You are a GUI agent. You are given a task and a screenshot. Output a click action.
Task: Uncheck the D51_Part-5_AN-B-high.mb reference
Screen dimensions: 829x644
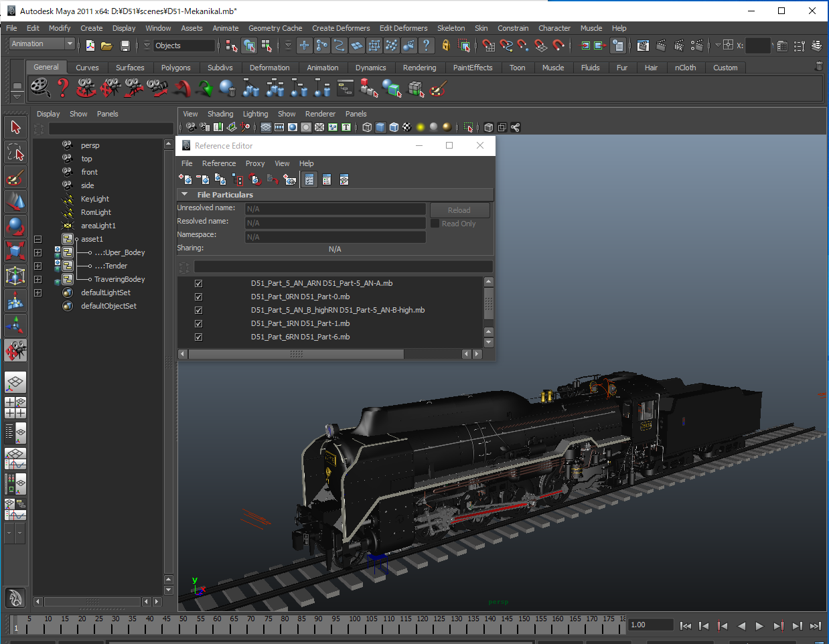pos(198,310)
